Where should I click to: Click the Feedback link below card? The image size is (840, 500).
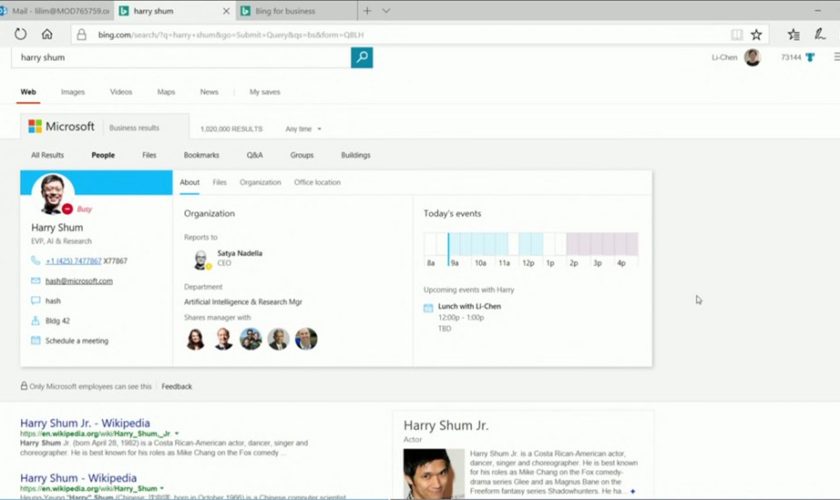pos(177,386)
